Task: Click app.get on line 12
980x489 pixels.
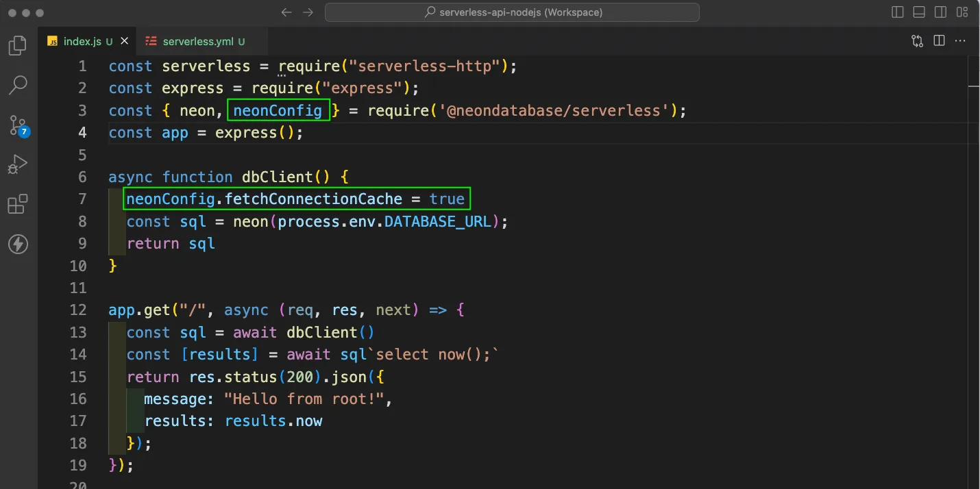Action: (x=139, y=310)
